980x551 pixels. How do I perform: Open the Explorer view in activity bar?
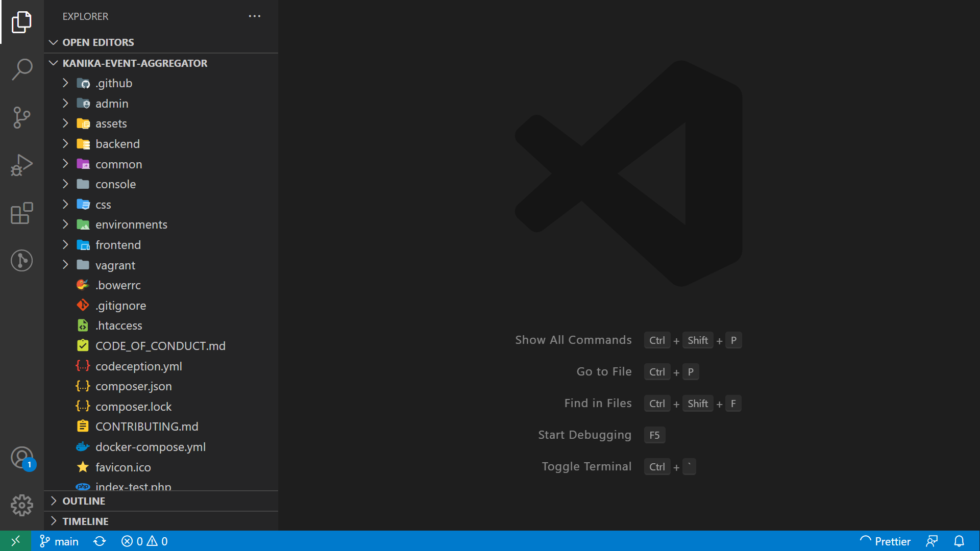click(x=21, y=22)
